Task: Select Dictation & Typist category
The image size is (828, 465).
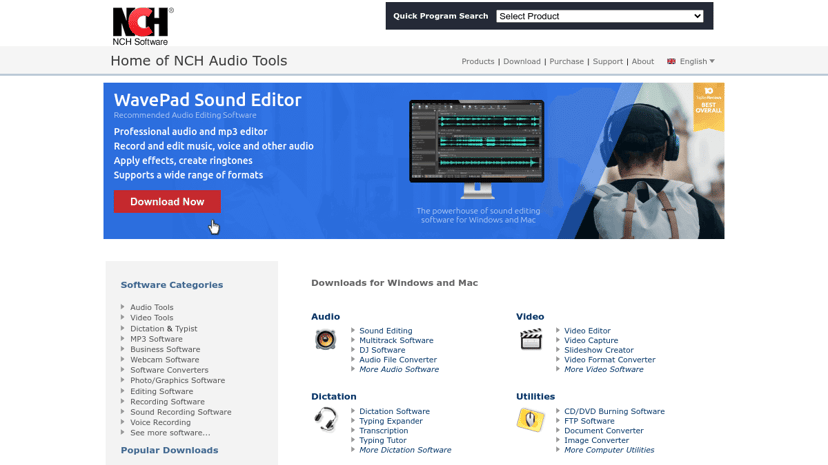Action: tap(164, 328)
